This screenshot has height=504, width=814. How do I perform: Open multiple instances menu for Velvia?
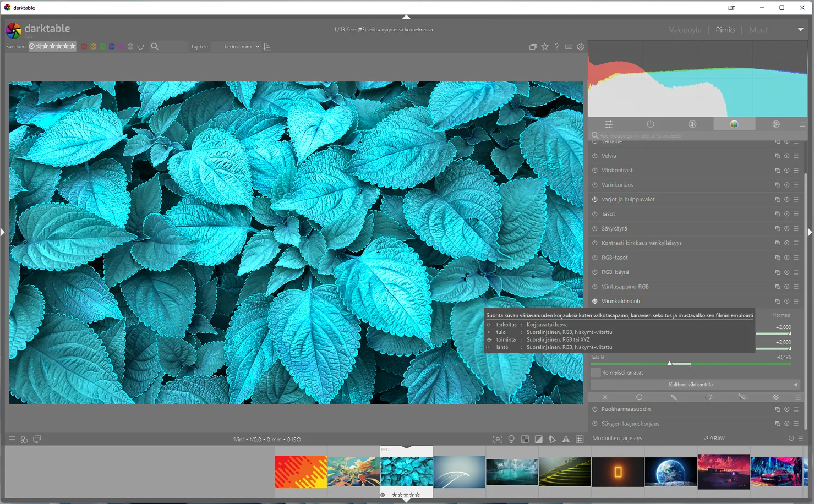tap(777, 156)
